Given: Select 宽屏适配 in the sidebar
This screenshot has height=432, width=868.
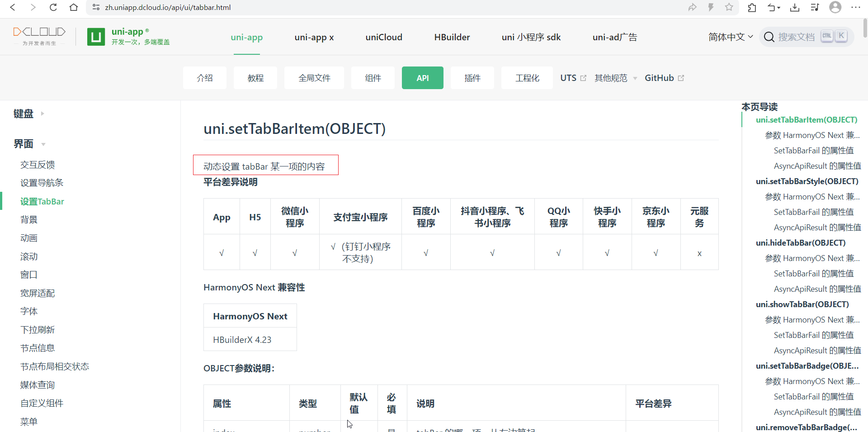Looking at the screenshot, I should 38,293.
